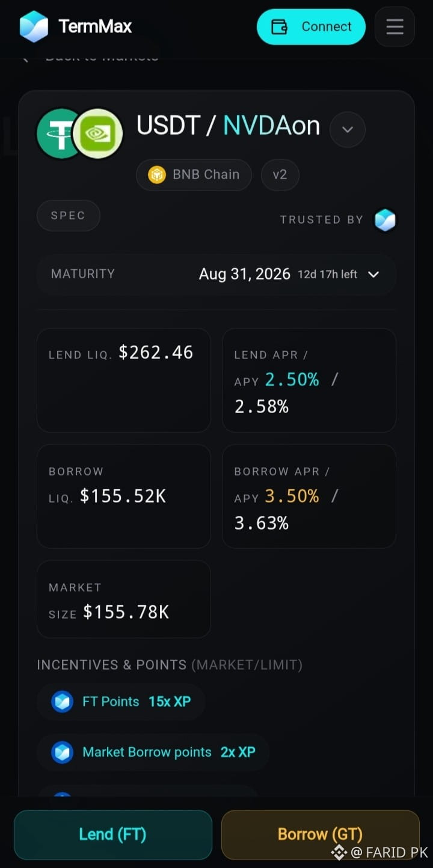
Task: Open the hamburger menu
Action: [395, 27]
